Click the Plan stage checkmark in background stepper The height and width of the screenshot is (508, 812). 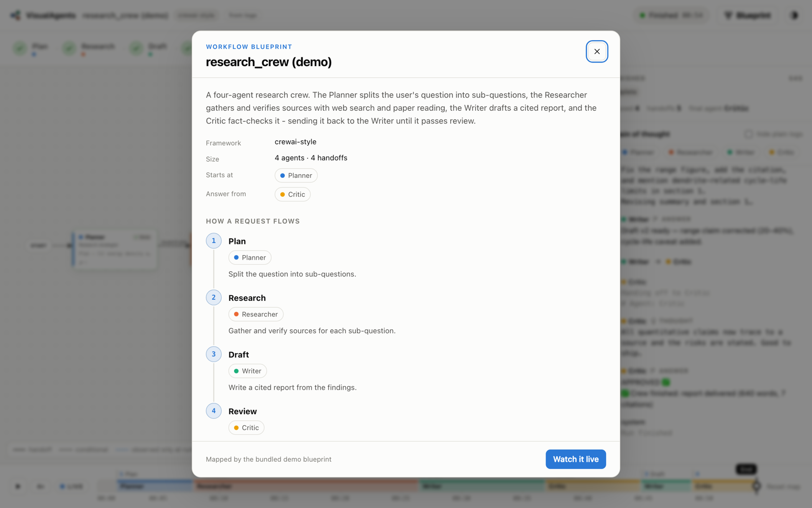(20, 48)
